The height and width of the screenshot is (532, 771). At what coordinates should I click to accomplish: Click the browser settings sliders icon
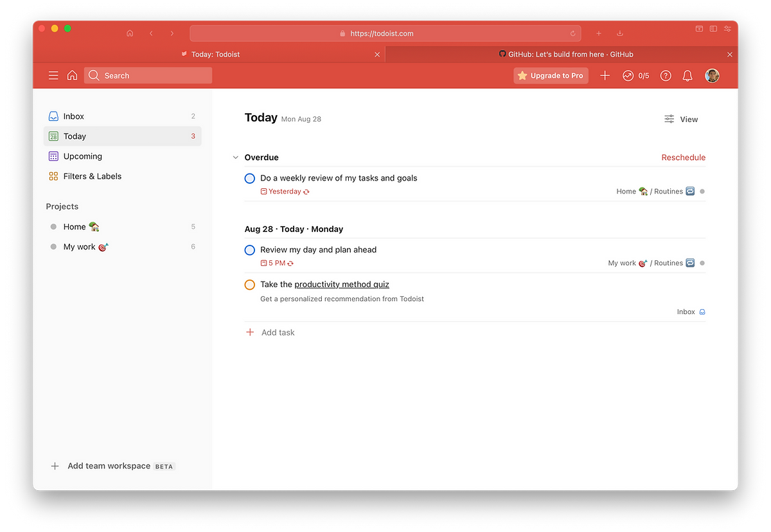[727, 29]
